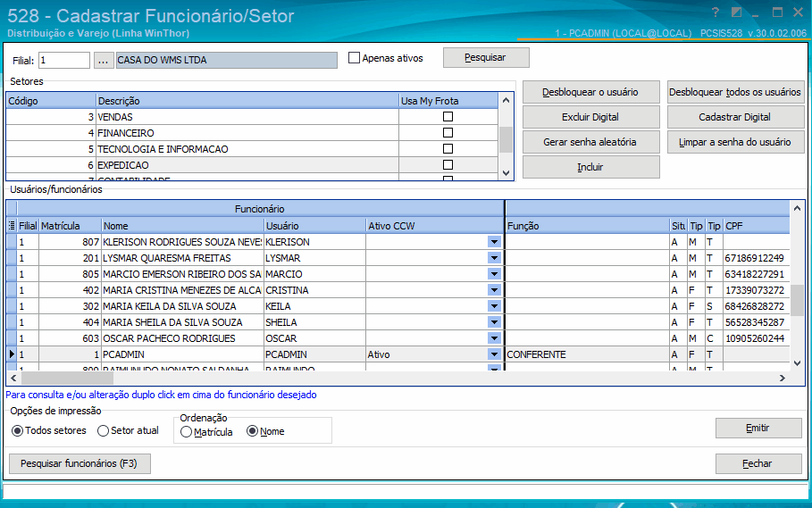Sort by Descrição column header
812x508 pixels.
(x=247, y=101)
